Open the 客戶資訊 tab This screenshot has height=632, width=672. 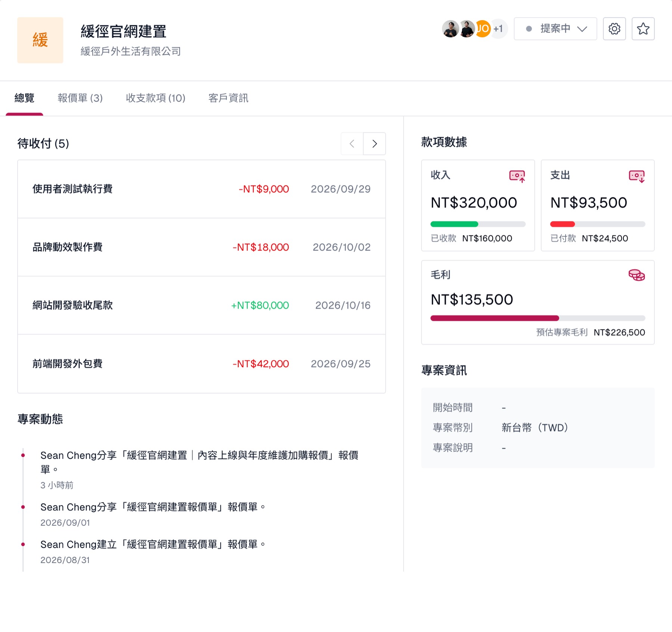228,98
